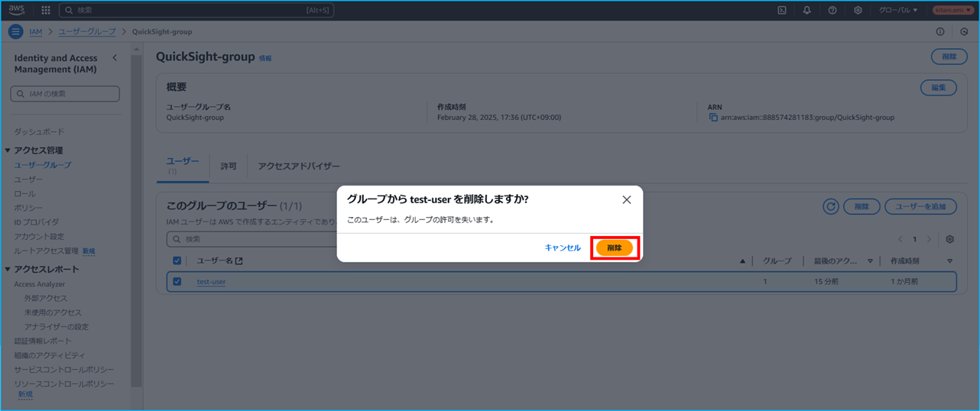The width and height of the screenshot is (980, 411).
Task: Click the 編集 button in the 概要 panel
Action: pyautogui.click(x=939, y=87)
